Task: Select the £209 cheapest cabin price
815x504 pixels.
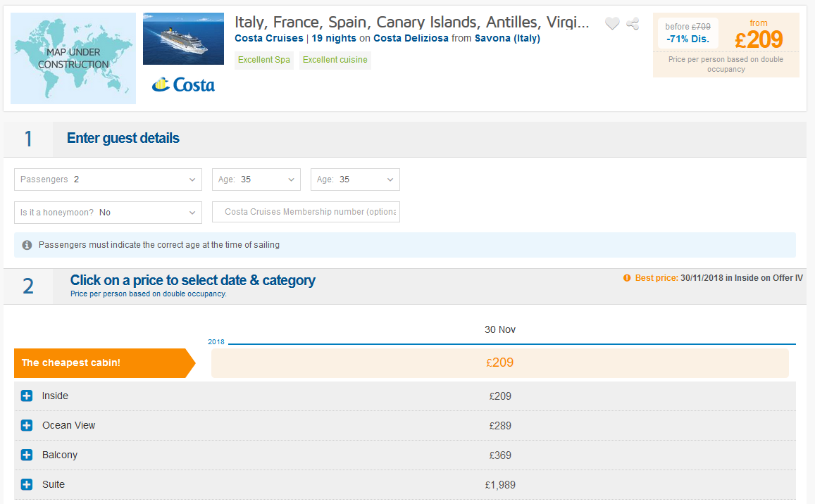Action: click(500, 363)
